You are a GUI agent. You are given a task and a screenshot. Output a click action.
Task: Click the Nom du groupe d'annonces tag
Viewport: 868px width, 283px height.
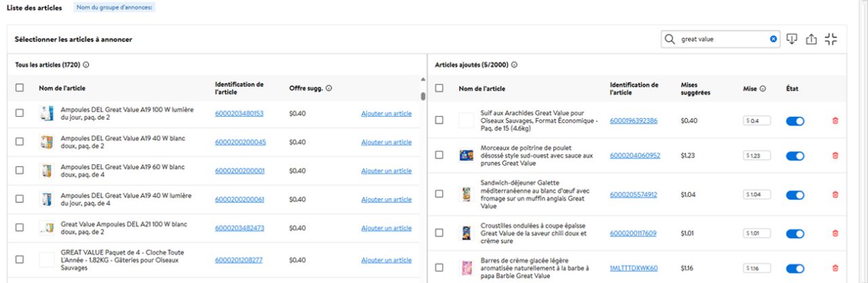pyautogui.click(x=113, y=8)
